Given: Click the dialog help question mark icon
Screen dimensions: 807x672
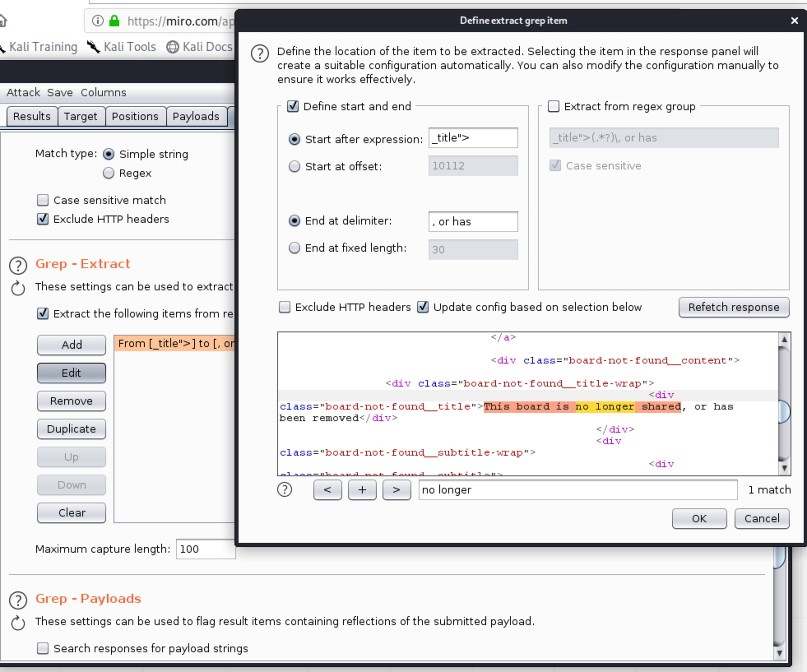Looking at the screenshot, I should pos(260,53).
